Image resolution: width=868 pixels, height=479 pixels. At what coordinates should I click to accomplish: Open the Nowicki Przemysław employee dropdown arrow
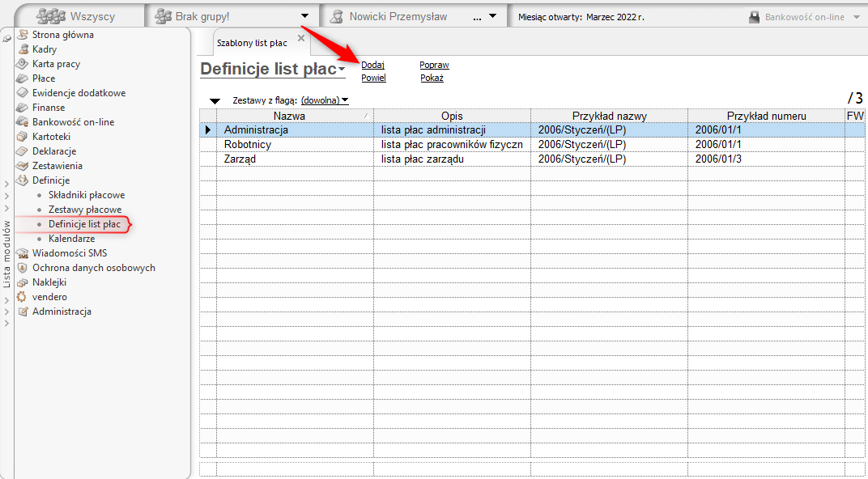coord(492,16)
